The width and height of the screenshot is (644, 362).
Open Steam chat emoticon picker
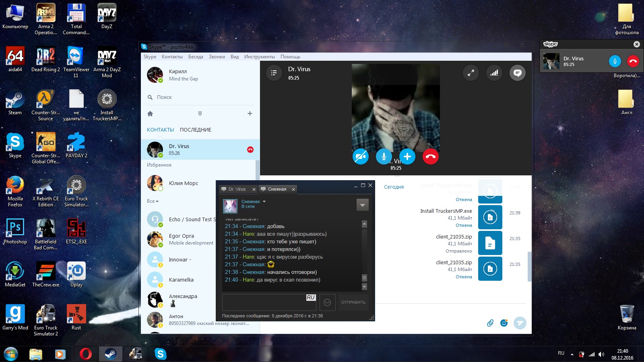point(327,302)
